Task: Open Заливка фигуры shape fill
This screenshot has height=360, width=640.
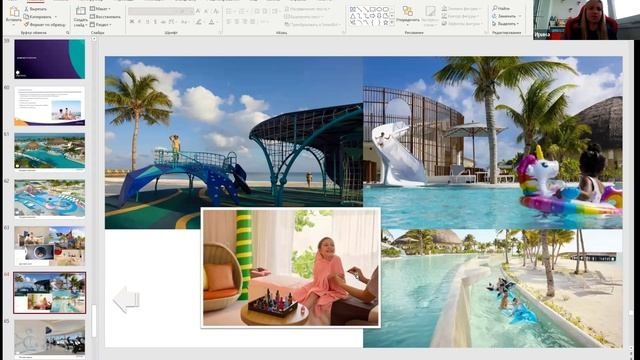Action: [x=462, y=9]
